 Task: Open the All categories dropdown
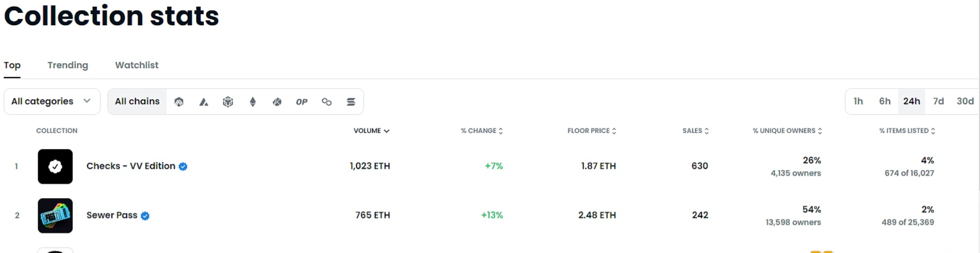coord(52,101)
